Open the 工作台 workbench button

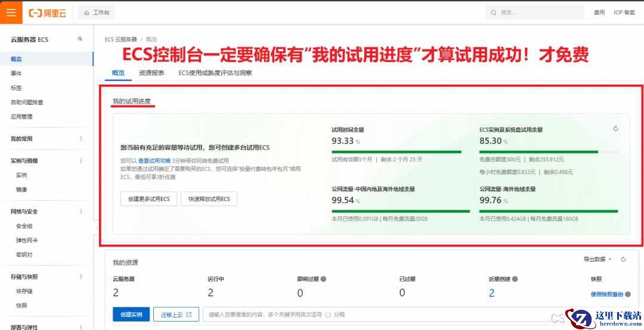coord(97,13)
